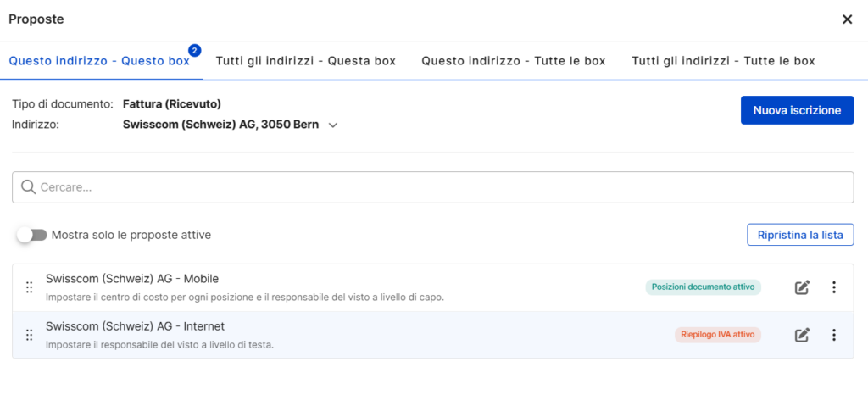Toggle Mostra solo le proposte attive
868x395 pixels.
click(32, 235)
